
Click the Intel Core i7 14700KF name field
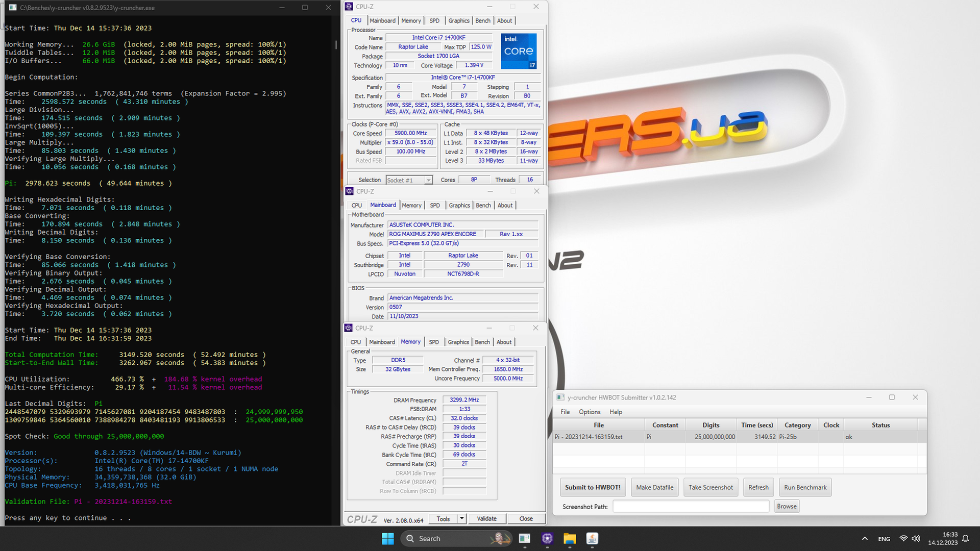pyautogui.click(x=438, y=38)
